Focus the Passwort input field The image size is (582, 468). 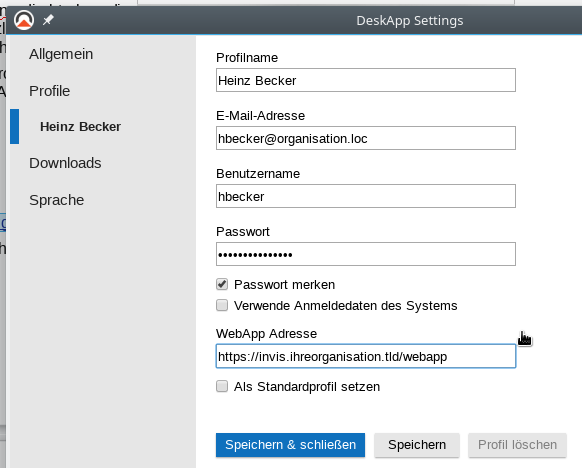click(x=366, y=254)
